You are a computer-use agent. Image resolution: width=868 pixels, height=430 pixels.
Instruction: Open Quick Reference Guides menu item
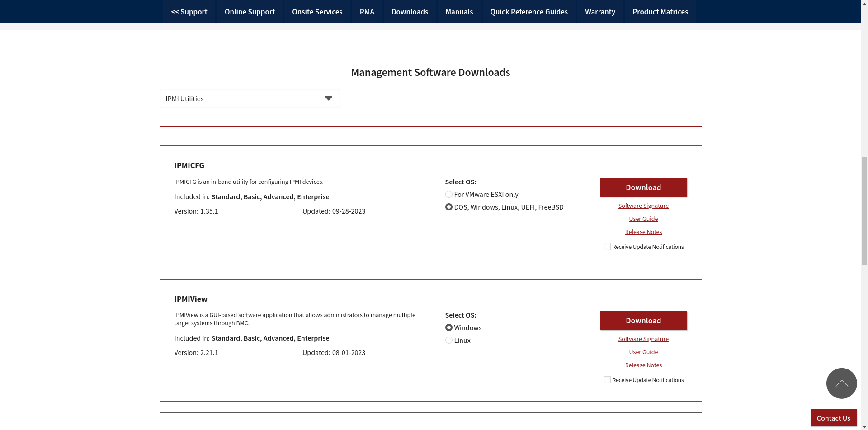point(528,12)
